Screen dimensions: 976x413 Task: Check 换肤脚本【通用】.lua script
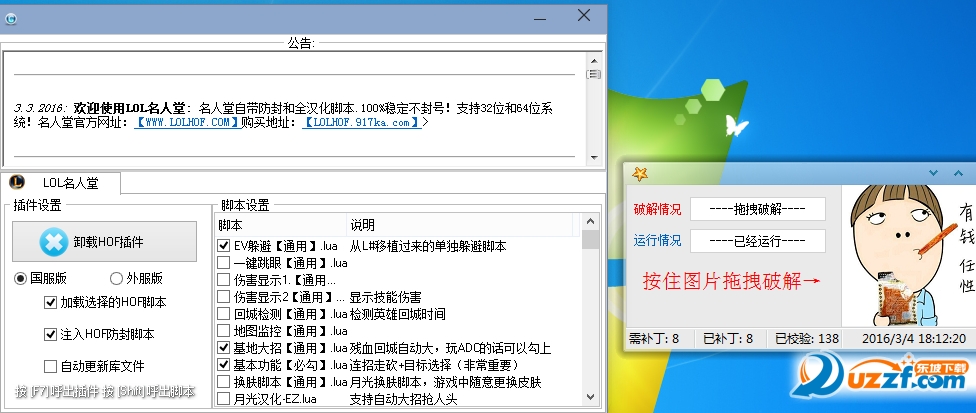pyautogui.click(x=223, y=381)
